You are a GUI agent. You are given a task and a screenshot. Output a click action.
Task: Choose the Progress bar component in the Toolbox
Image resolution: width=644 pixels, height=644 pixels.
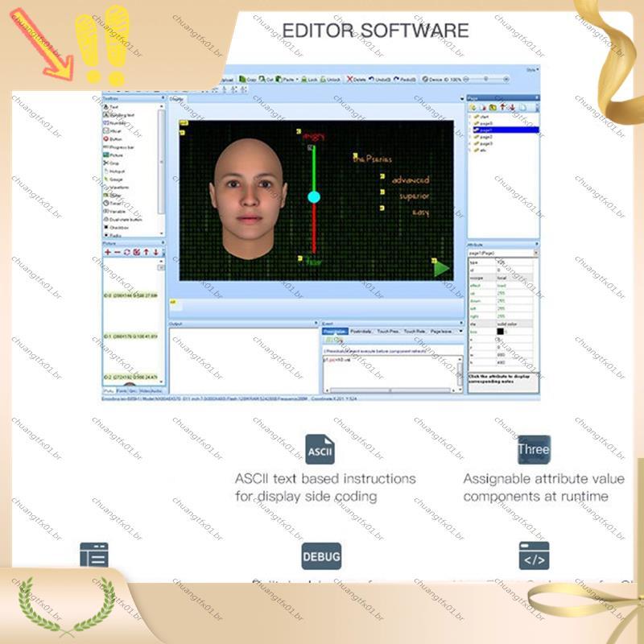(x=118, y=147)
